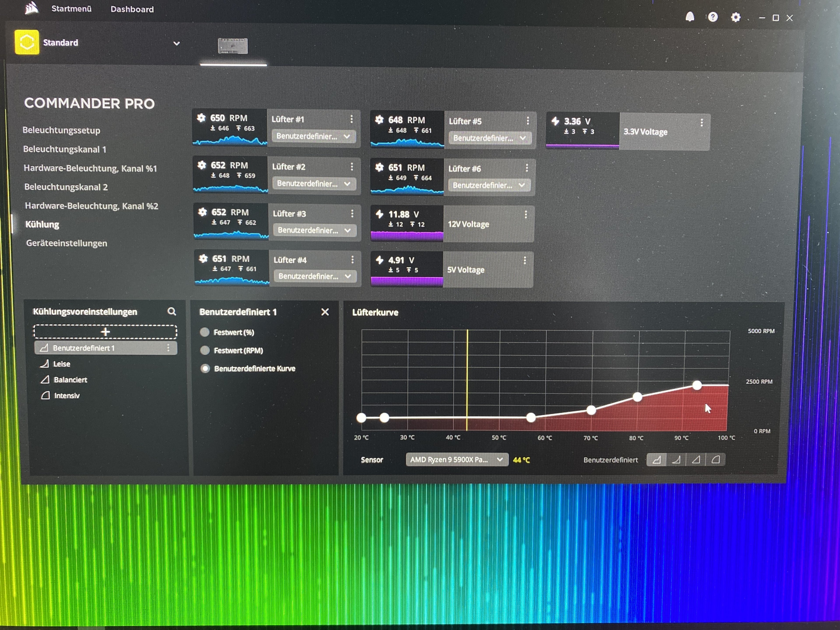Open settings gear icon in title bar
This screenshot has height=630, width=840.
point(736,17)
